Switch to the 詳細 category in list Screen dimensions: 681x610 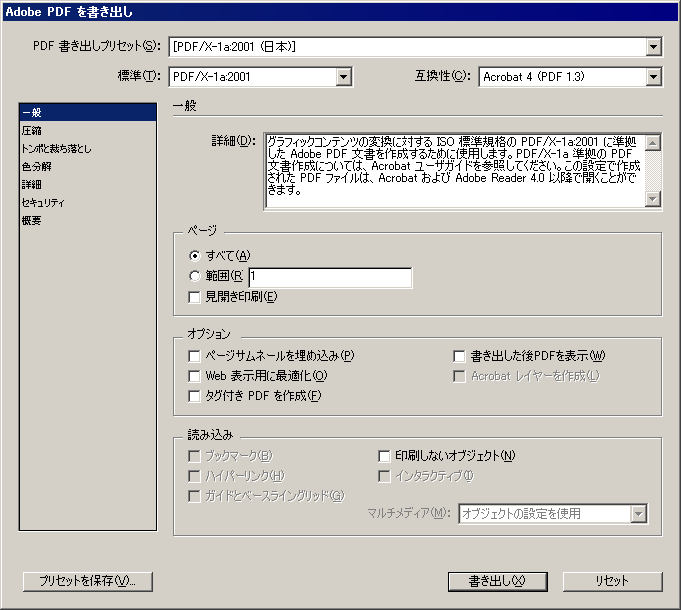pos(31,184)
